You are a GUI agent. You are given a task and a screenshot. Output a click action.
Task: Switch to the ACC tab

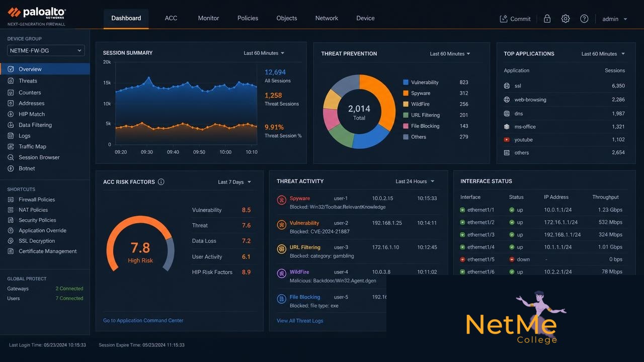[x=171, y=18]
